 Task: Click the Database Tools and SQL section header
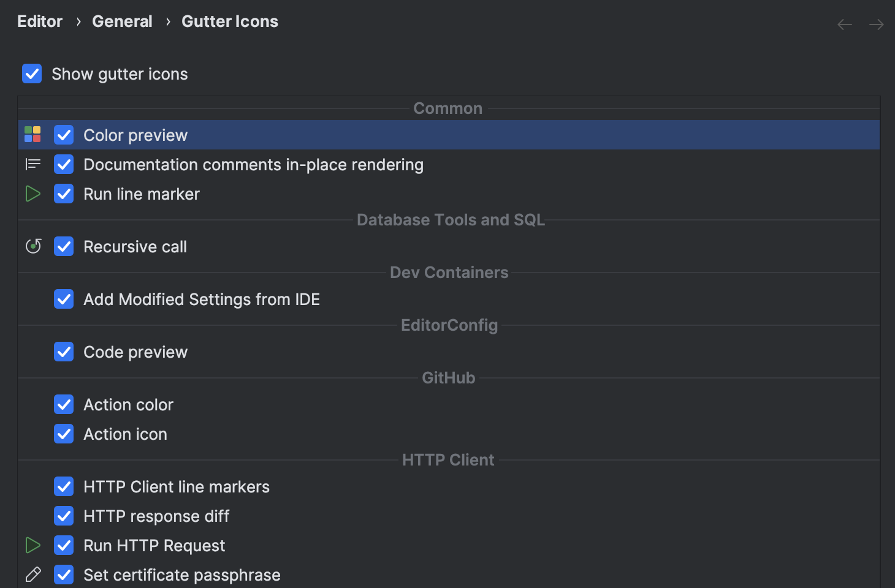click(450, 220)
